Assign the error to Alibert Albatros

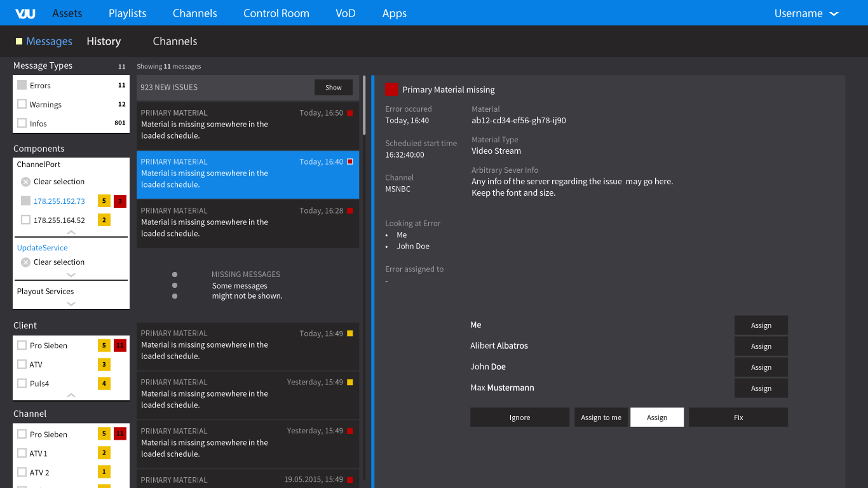761,346
